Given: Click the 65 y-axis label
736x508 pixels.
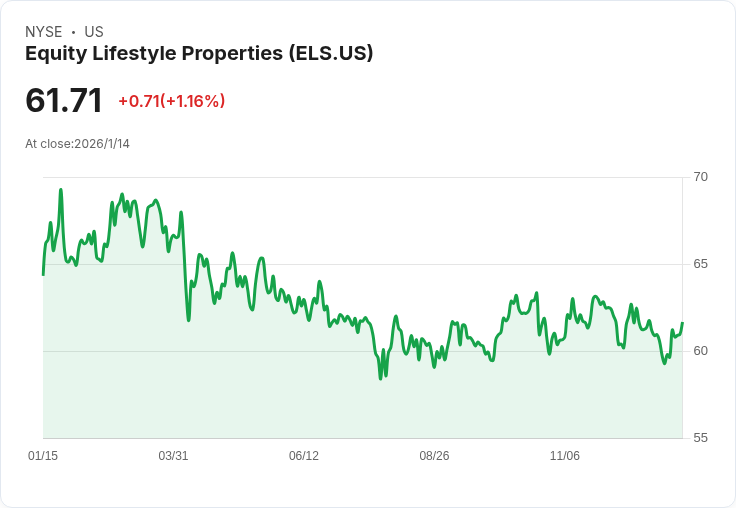Looking at the screenshot, I should click(x=700, y=264).
